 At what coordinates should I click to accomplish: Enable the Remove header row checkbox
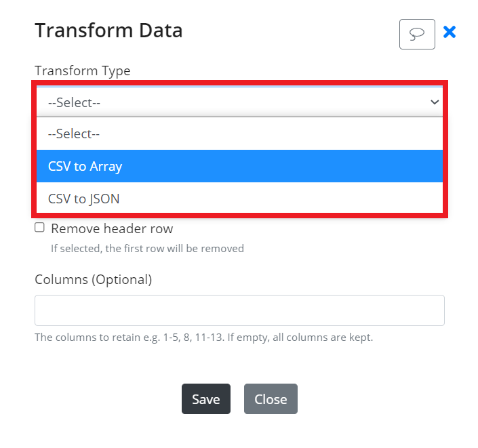click(x=39, y=227)
